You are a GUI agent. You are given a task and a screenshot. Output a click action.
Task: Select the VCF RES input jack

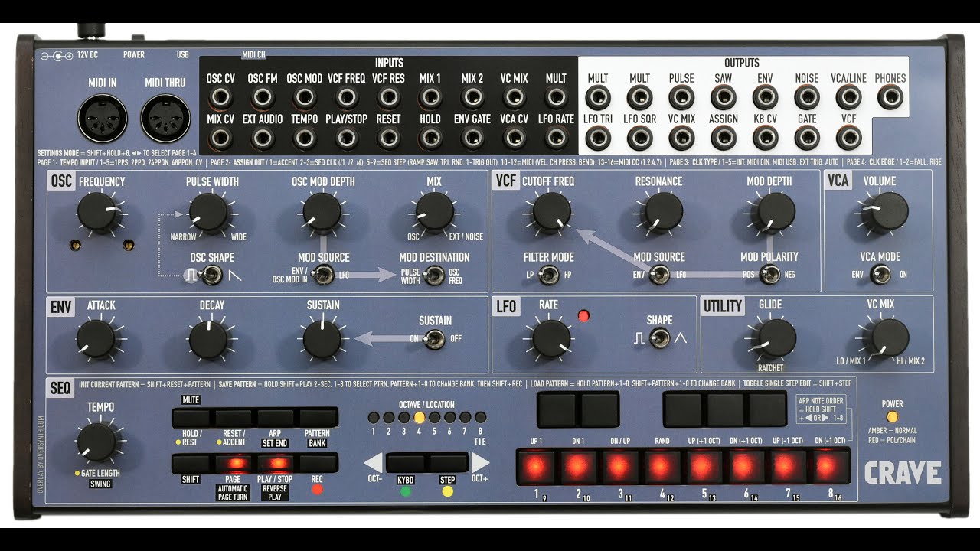pos(388,97)
